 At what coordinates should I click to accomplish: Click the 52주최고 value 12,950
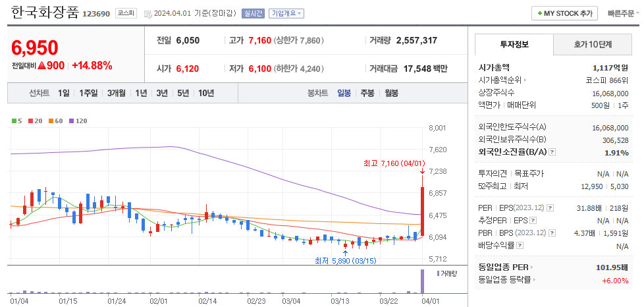click(592, 186)
